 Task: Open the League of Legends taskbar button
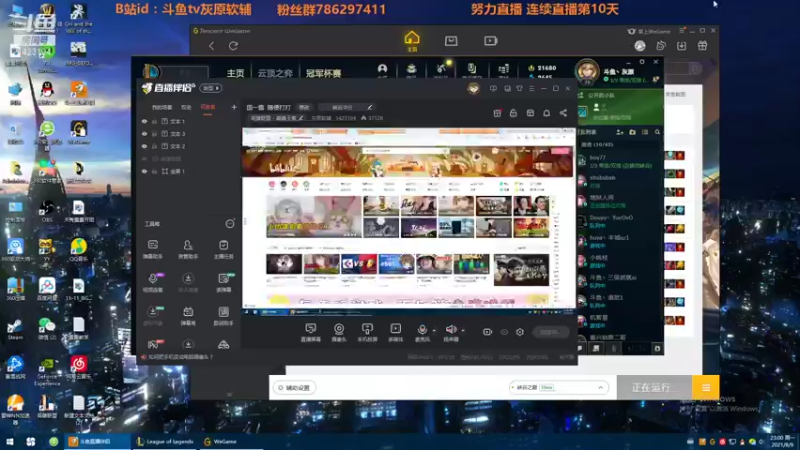[x=164, y=441]
